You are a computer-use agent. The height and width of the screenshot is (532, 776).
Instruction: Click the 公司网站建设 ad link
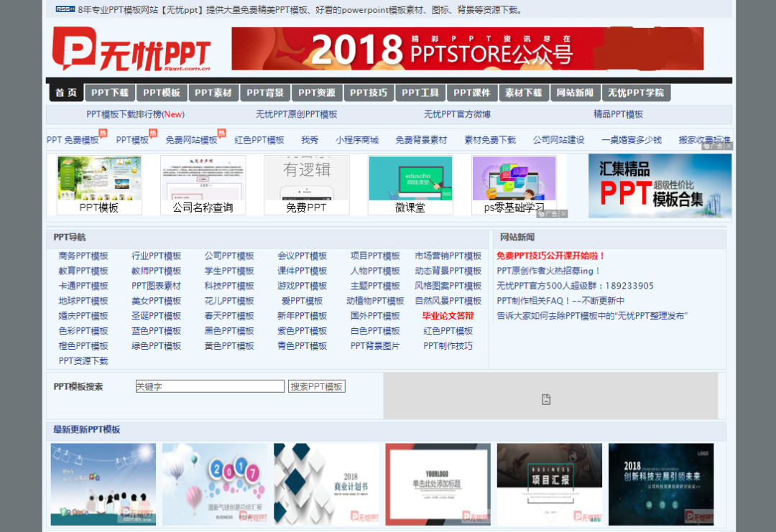click(559, 140)
